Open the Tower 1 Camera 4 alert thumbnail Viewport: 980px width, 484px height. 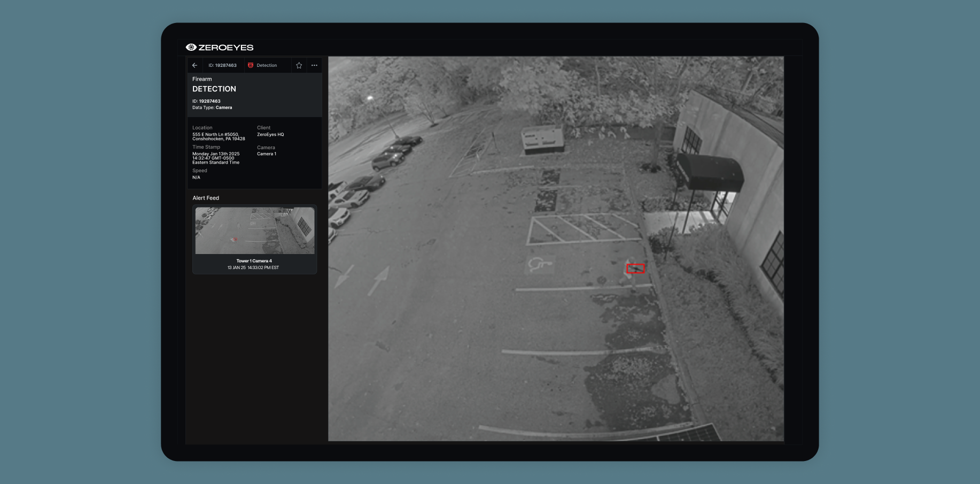click(255, 231)
